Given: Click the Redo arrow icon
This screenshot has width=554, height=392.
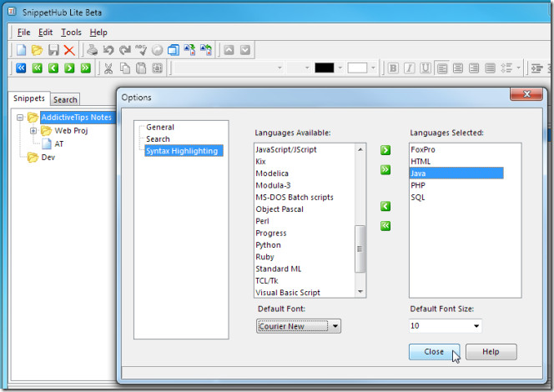Looking at the screenshot, I should point(124,50).
